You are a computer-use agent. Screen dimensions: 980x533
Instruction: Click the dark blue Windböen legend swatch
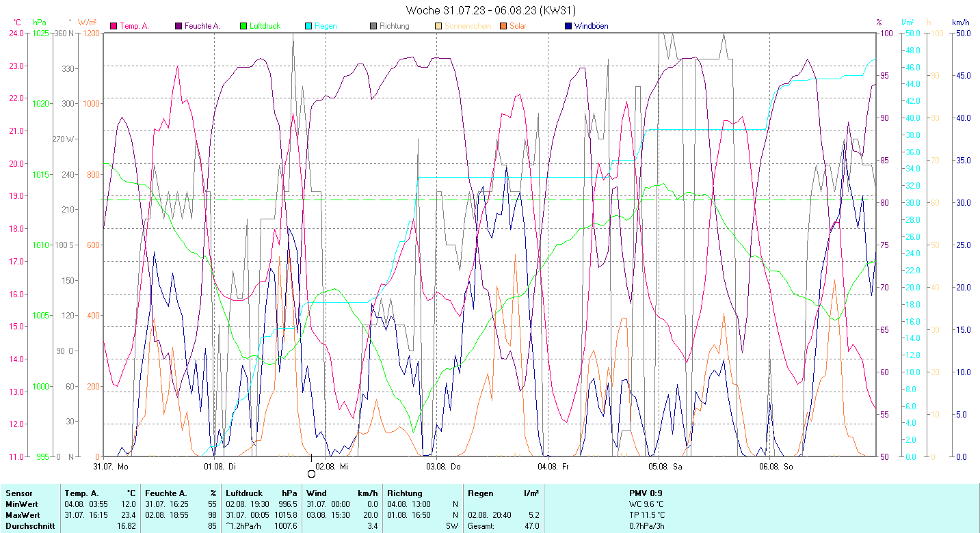tap(568, 26)
